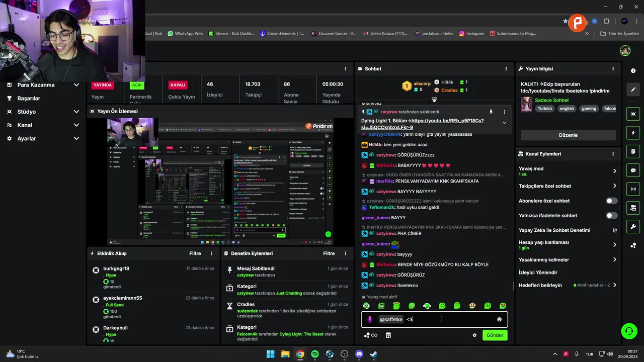Viewport: 644px width, 362px height.
Task: Open the StreamElements bookmark
Action: [282, 34]
